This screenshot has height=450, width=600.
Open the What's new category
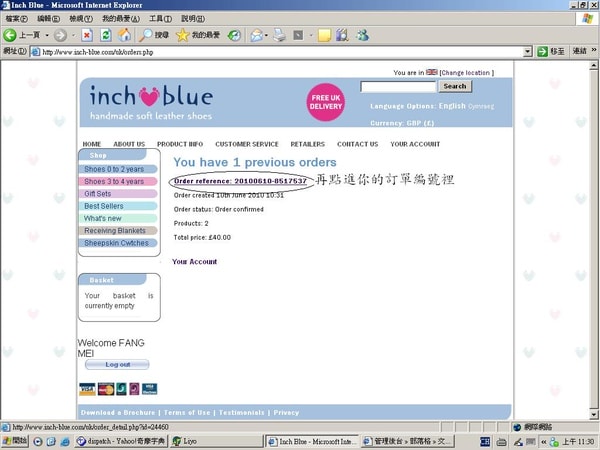pos(118,218)
